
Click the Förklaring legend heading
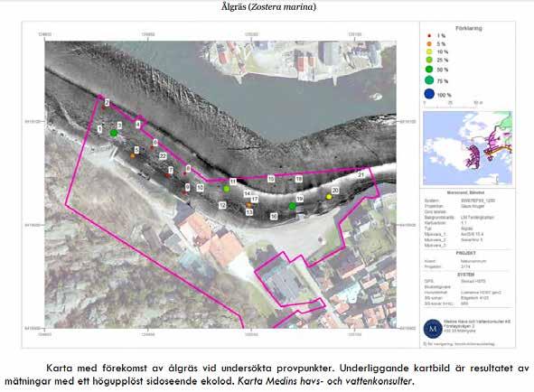click(x=469, y=28)
